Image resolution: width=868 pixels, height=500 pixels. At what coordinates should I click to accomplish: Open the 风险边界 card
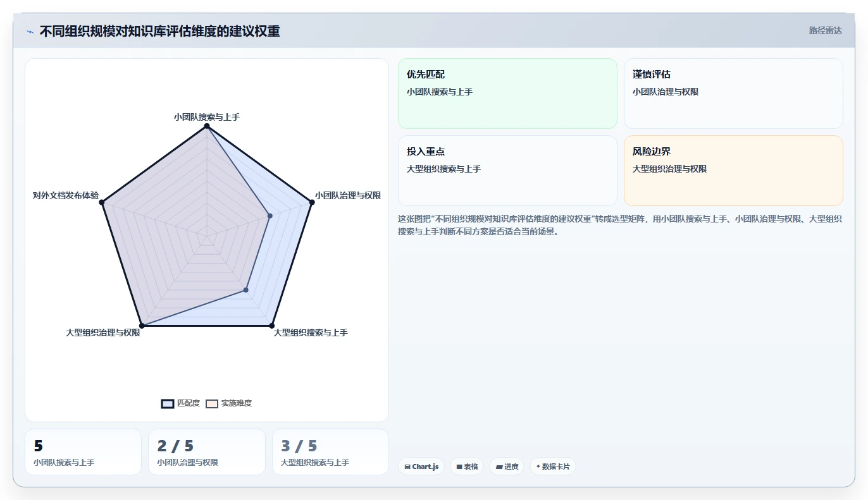coord(733,171)
